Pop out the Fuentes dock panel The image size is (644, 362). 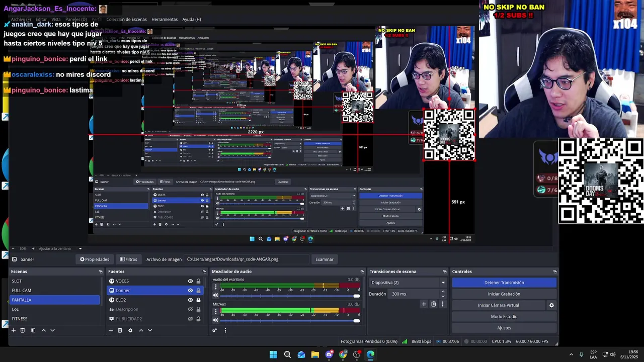(x=204, y=271)
